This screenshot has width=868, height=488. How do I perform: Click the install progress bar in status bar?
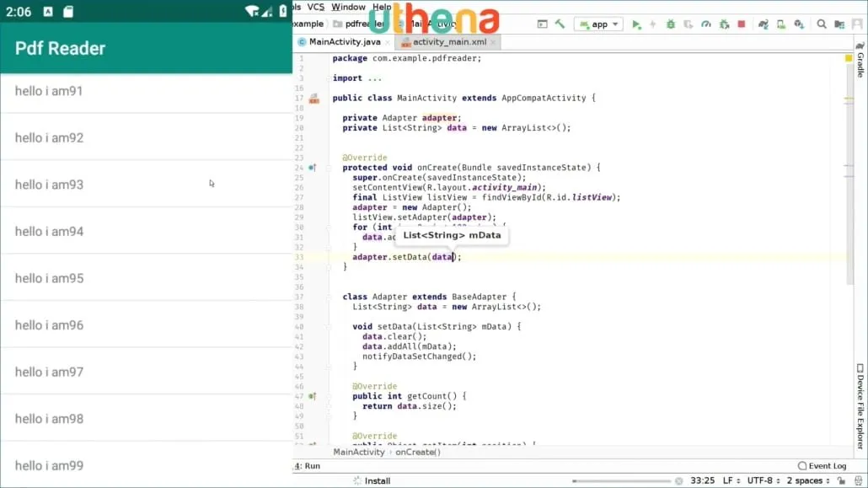(x=622, y=480)
